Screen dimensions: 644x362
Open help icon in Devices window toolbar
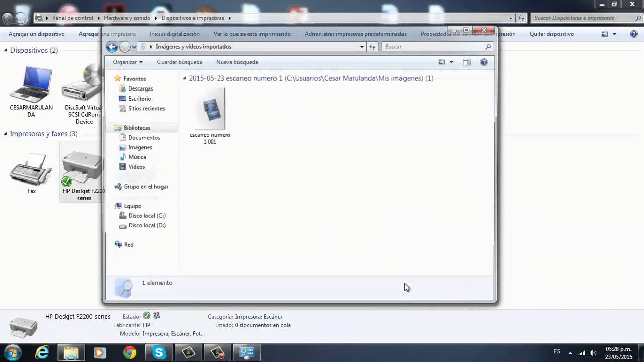click(x=634, y=34)
